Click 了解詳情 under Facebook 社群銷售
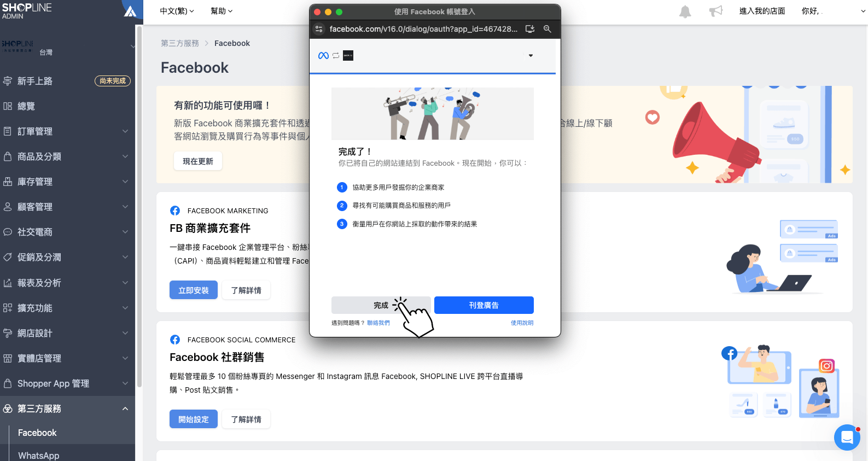Screen dimensions: 868x461 (x=246, y=419)
